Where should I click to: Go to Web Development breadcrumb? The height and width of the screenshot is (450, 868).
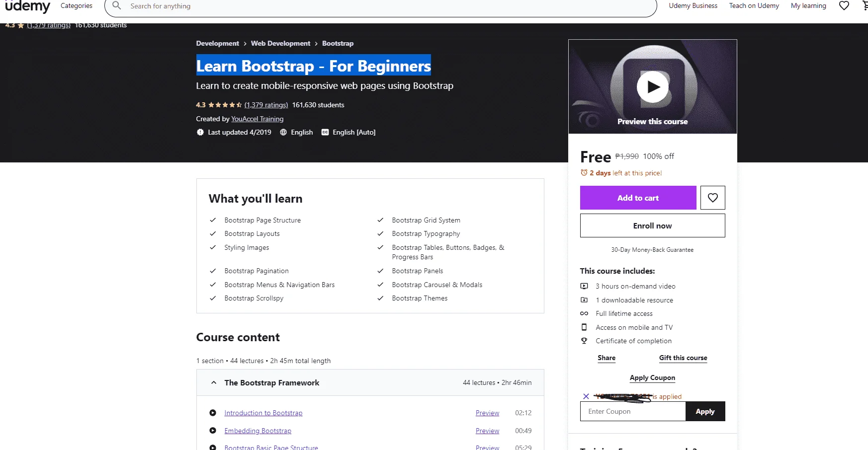[280, 43]
